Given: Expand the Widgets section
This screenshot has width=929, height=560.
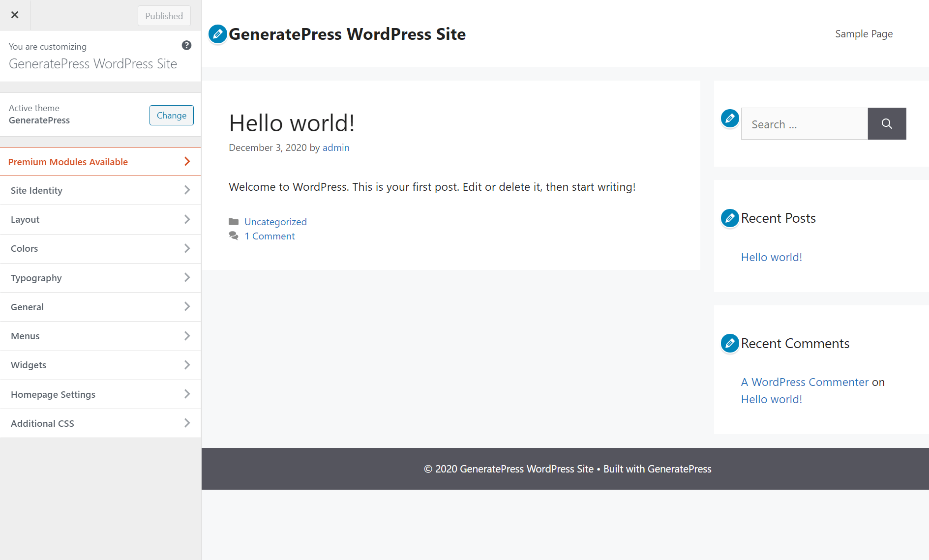Looking at the screenshot, I should [100, 365].
